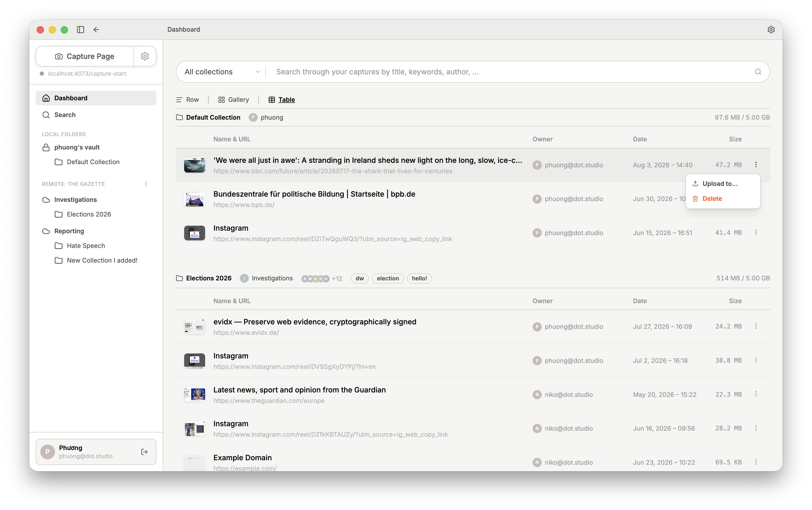Go to Dashboard in the sidebar

96,98
